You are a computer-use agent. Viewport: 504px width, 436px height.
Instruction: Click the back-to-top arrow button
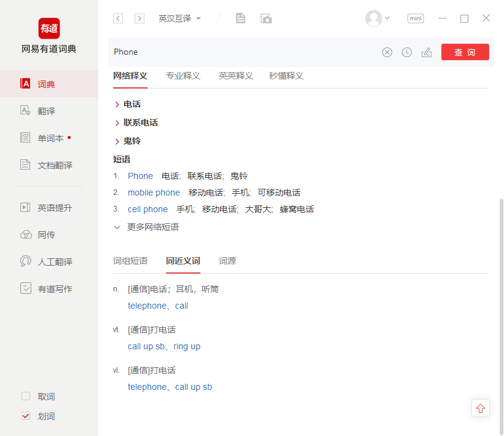pyautogui.click(x=480, y=408)
